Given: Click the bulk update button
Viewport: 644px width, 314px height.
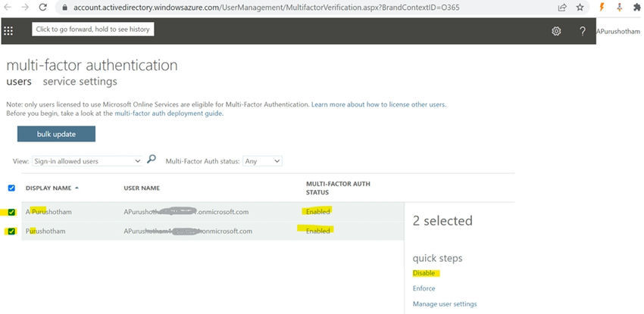Looking at the screenshot, I should [56, 134].
